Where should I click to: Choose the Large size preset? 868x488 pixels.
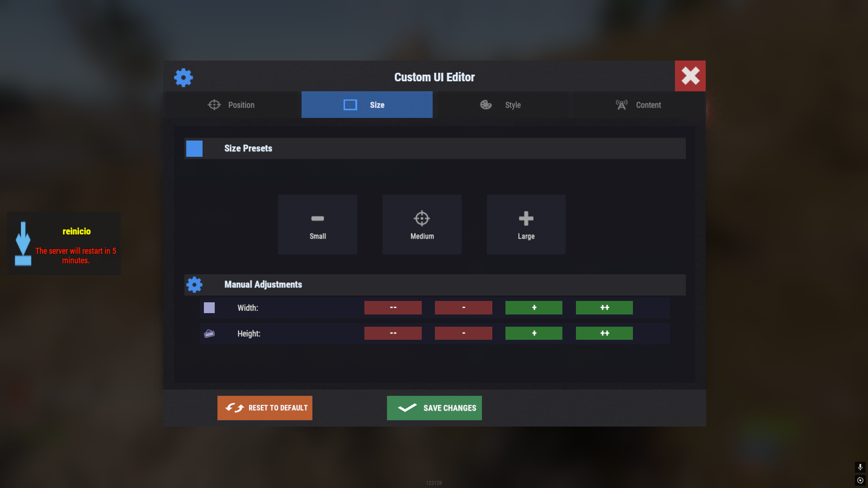pos(526,225)
